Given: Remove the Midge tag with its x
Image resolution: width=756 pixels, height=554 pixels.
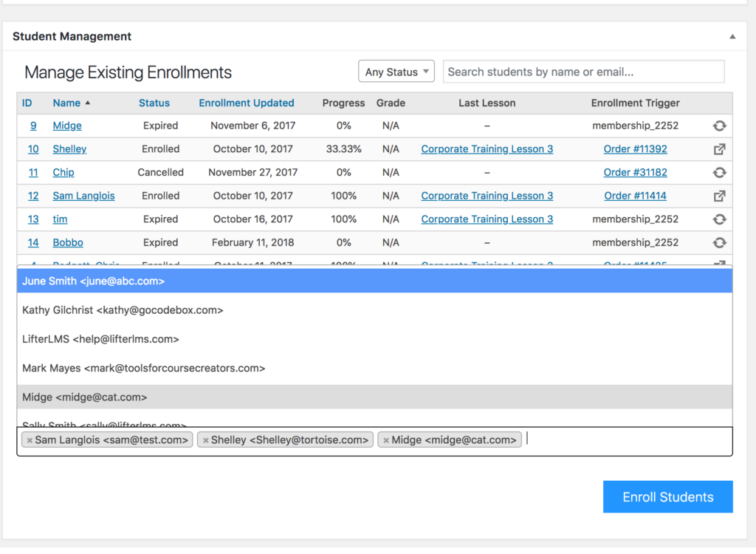Looking at the screenshot, I should (x=386, y=440).
